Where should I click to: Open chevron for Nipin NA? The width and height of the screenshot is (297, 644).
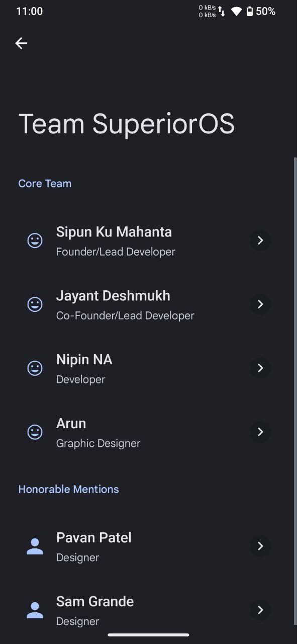click(260, 368)
